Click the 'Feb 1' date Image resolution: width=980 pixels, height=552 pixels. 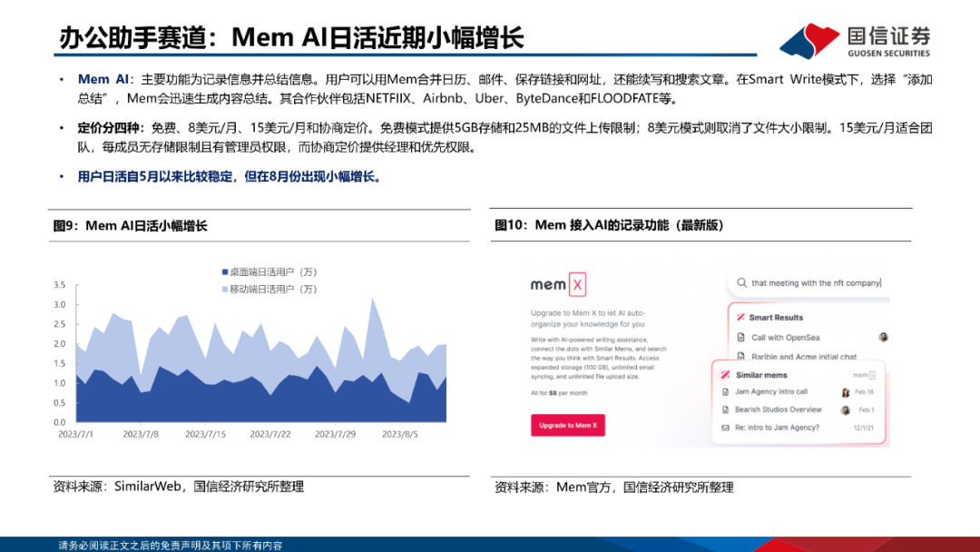pos(867,410)
